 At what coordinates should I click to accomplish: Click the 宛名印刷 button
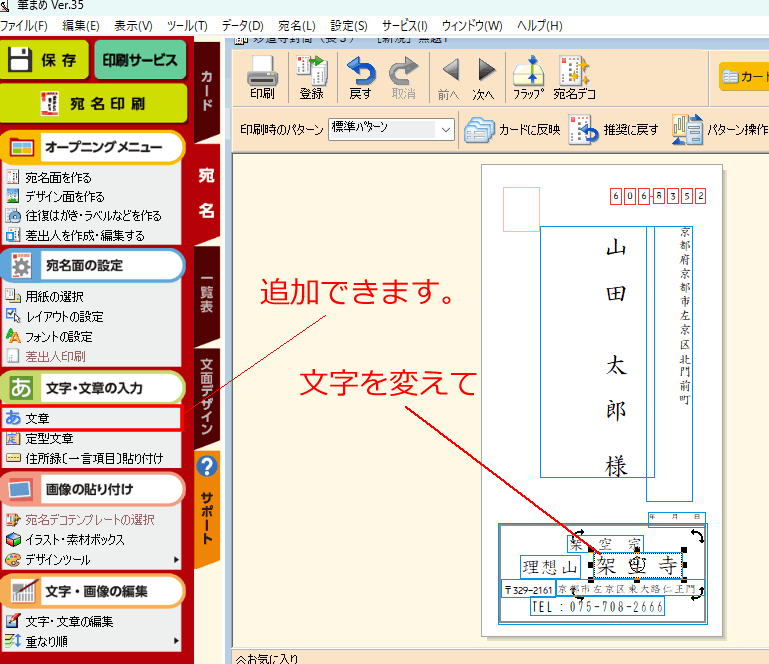tap(94, 103)
